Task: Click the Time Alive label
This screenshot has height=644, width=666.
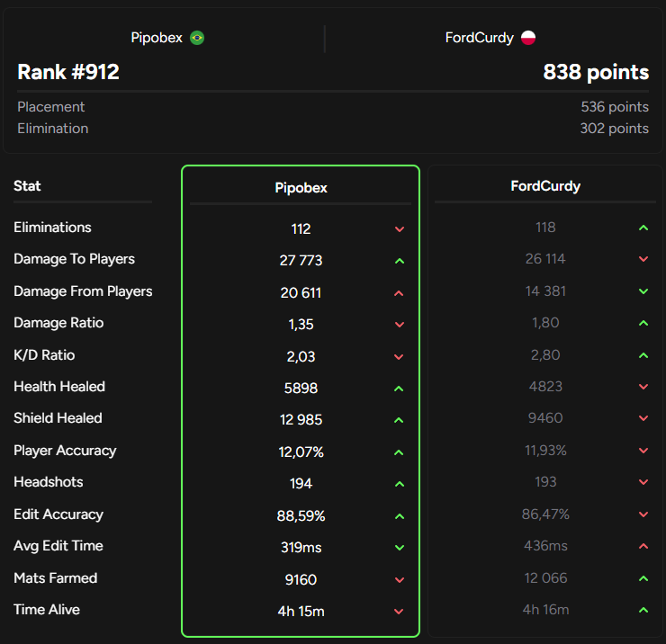Action: (47, 610)
